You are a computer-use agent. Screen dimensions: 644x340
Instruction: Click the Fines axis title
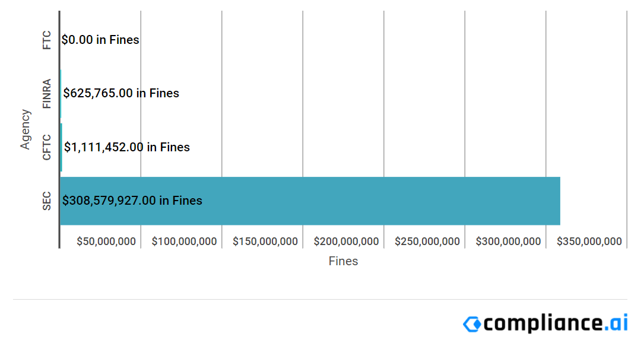(x=343, y=261)
